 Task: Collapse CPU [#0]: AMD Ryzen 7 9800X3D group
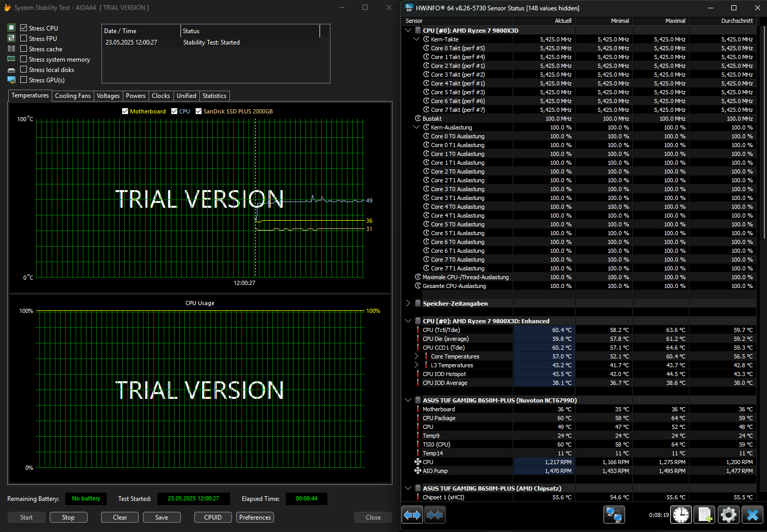coord(408,31)
